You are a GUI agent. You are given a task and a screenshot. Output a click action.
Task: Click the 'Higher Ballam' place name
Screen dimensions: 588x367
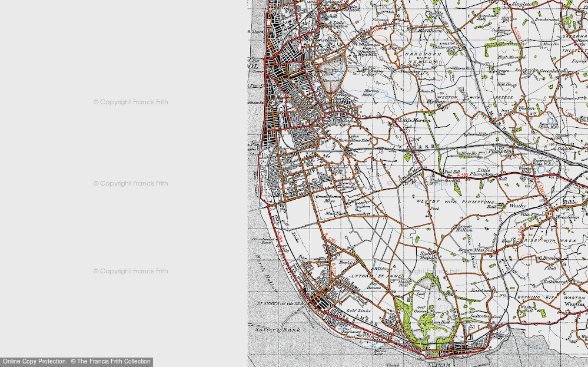[x=428, y=256]
